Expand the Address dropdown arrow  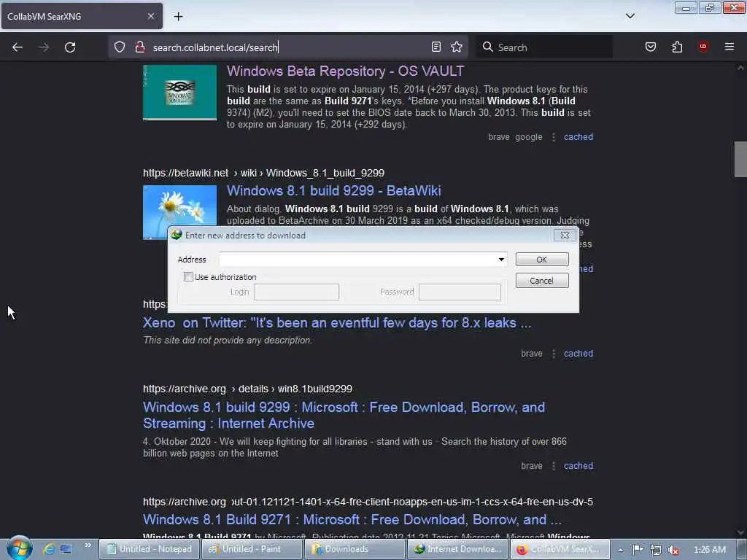pos(501,260)
